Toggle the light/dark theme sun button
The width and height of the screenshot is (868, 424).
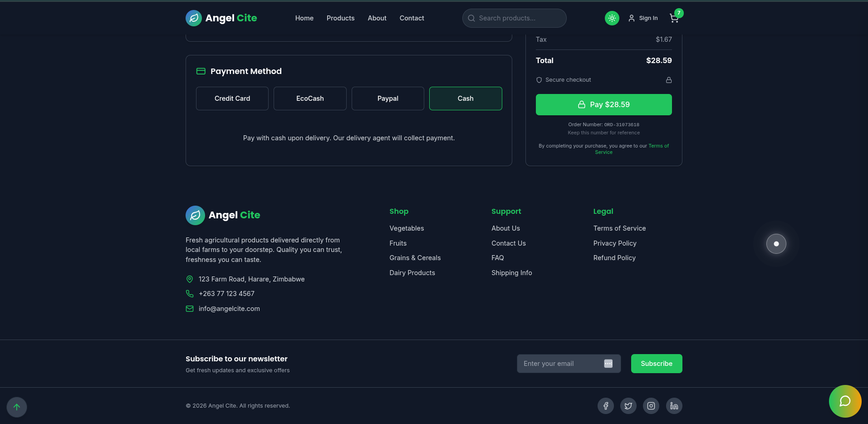612,18
